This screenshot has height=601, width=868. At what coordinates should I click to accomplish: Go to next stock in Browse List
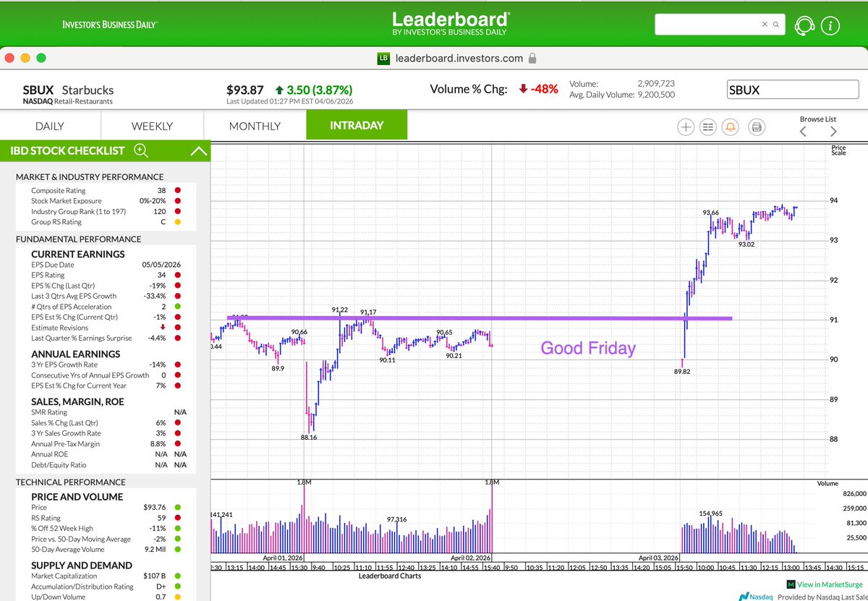coord(833,132)
